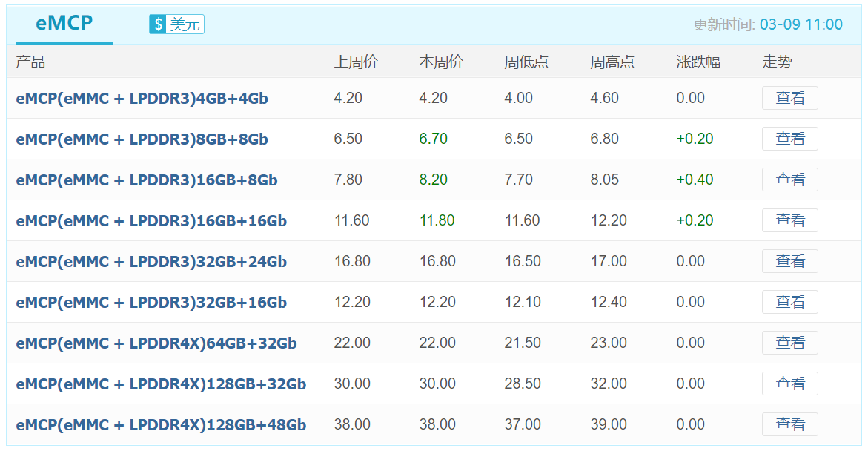
Task: Open product eMCP(eMMC + LPDDR4X)128GB+48Gb
Action: 161,424
